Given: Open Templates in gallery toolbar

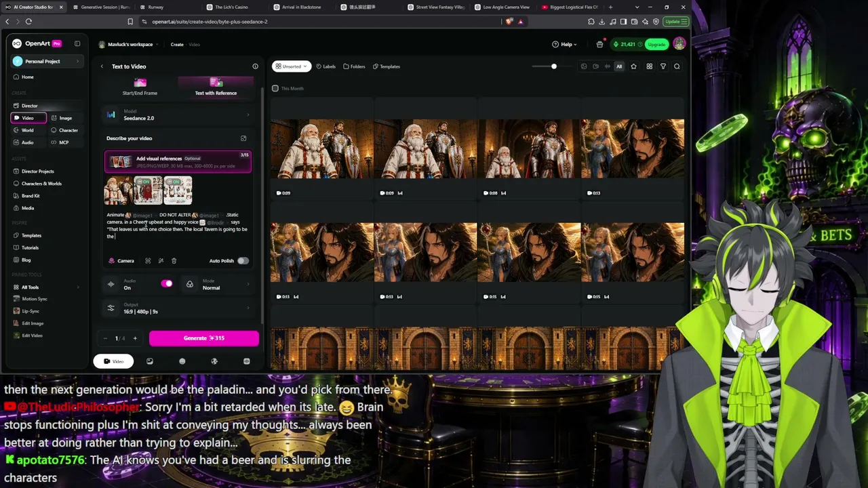Looking at the screenshot, I should [x=387, y=66].
